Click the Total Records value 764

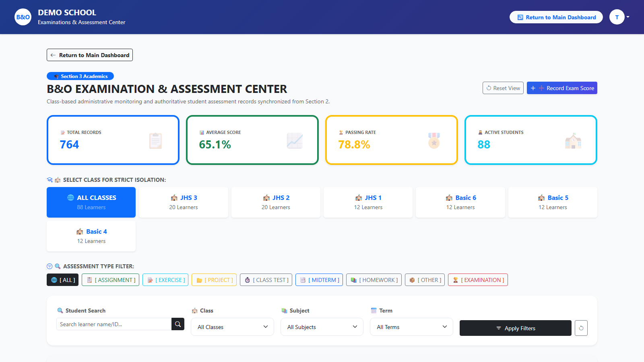click(69, 144)
